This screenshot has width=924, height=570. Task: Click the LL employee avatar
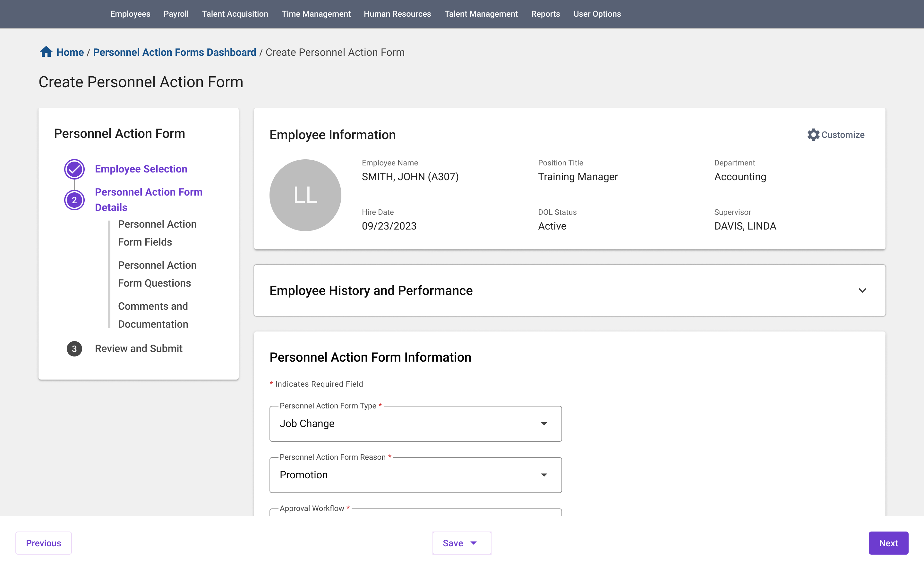305,195
